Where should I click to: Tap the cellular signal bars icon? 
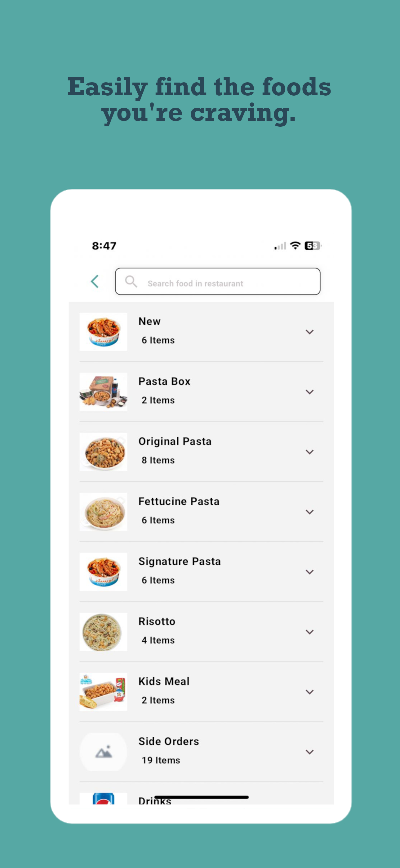[x=280, y=246]
